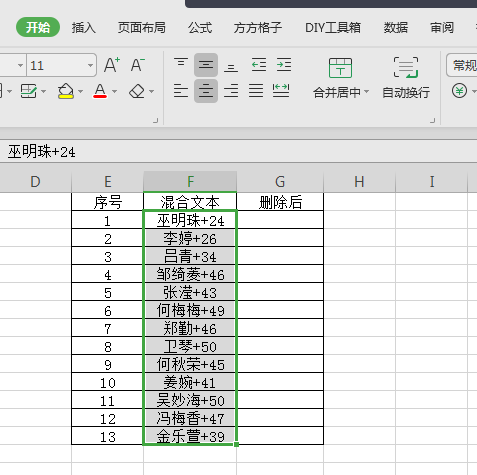Click the eraser clear icon

(x=137, y=91)
